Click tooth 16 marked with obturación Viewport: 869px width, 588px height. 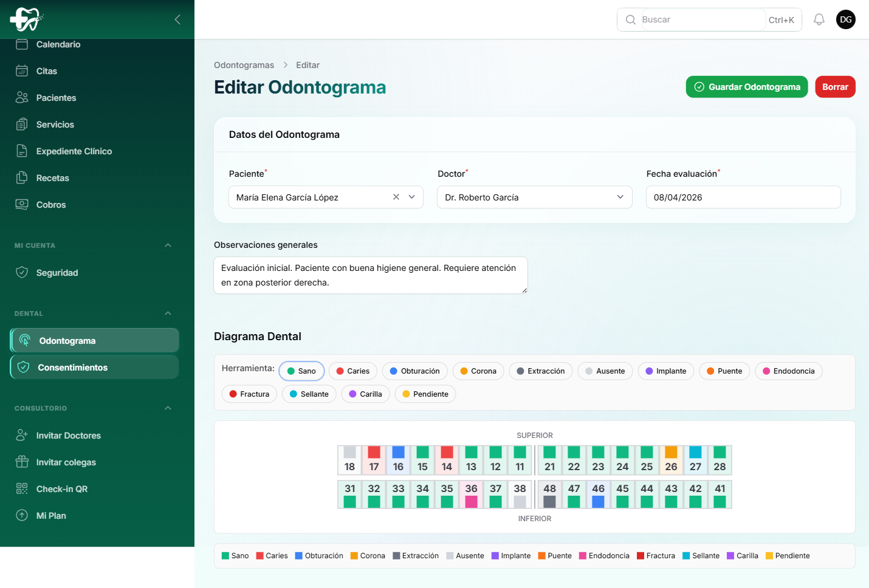pyautogui.click(x=399, y=460)
